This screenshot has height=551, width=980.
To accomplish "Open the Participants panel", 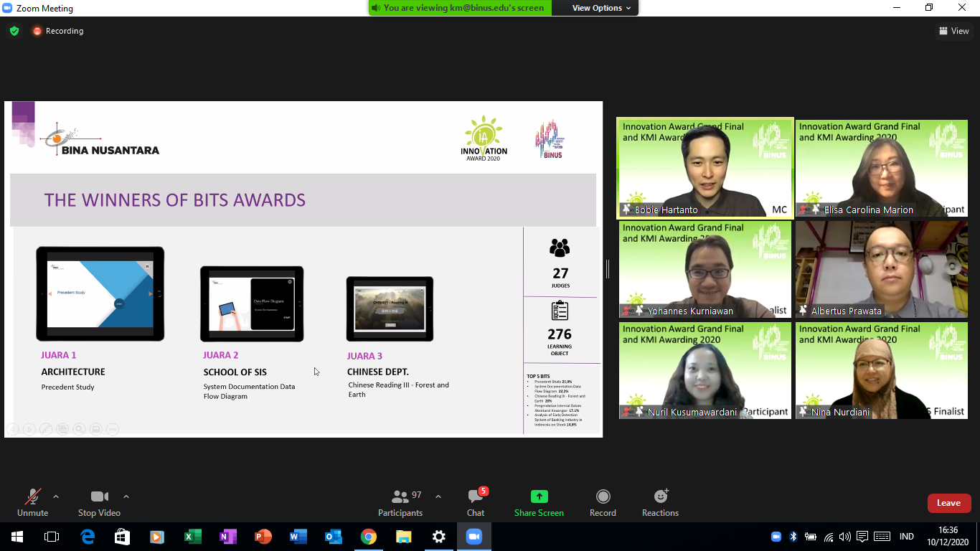I will (400, 502).
